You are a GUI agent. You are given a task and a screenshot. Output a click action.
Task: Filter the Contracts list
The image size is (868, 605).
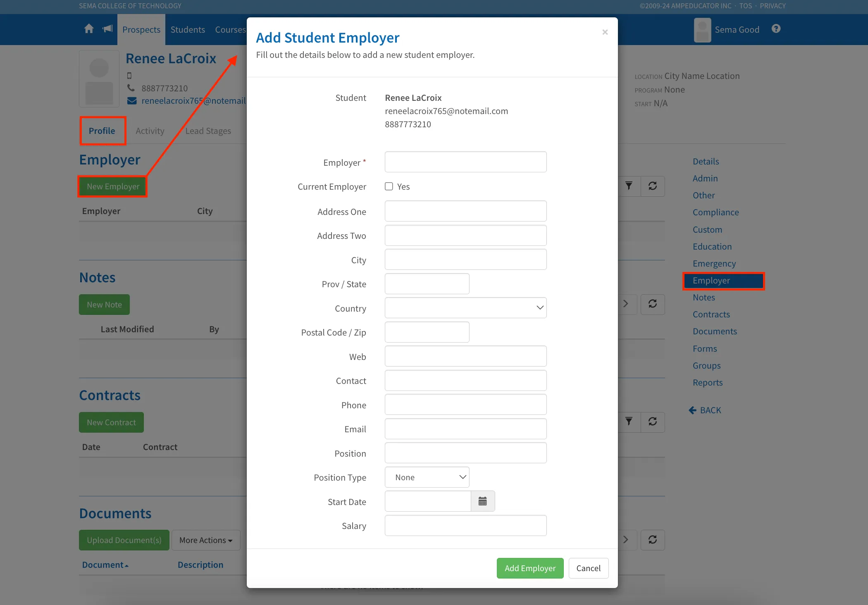point(629,422)
